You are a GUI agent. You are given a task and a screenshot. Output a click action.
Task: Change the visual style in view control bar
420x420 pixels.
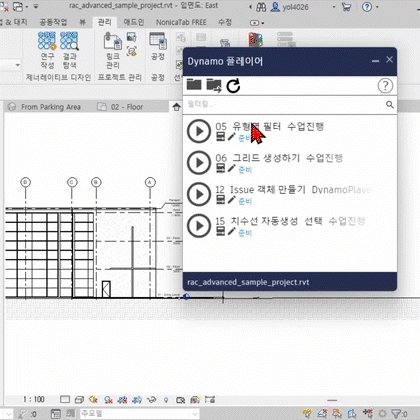(x=79, y=399)
